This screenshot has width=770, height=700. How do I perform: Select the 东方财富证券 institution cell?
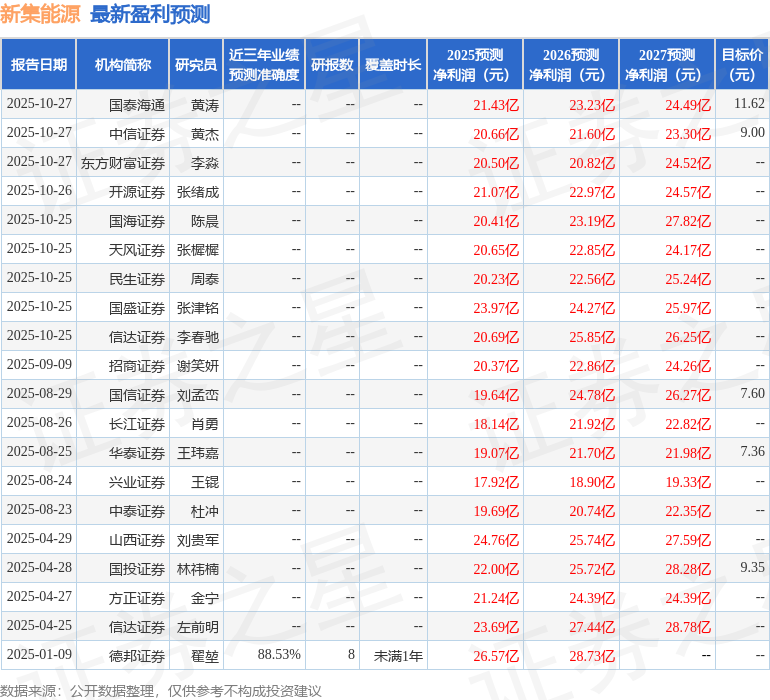[x=123, y=163]
